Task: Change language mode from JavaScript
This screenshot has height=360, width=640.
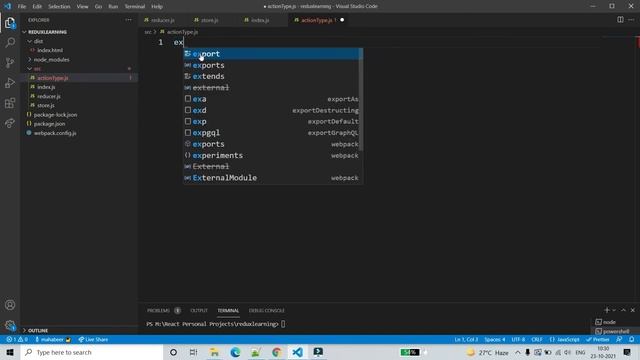Action: [x=564, y=340]
